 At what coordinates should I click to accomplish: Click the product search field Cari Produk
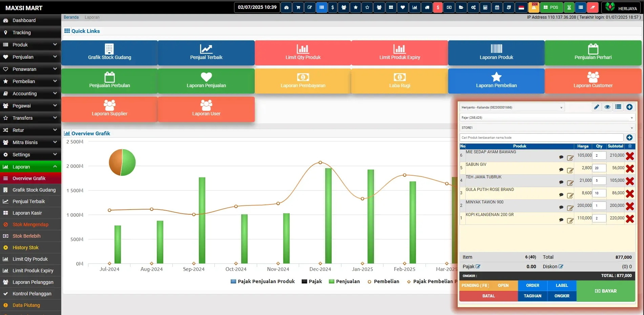click(541, 138)
